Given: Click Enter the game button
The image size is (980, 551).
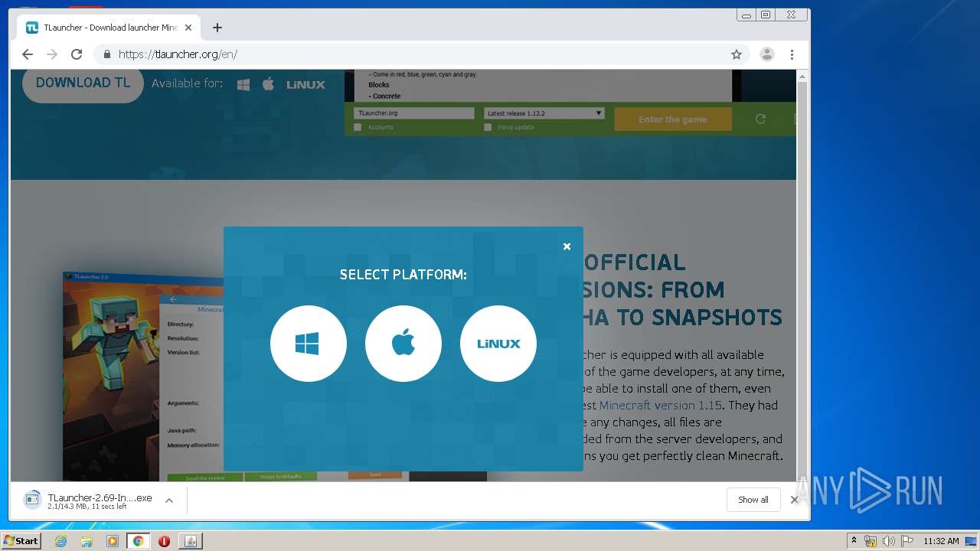Looking at the screenshot, I should click(x=673, y=119).
